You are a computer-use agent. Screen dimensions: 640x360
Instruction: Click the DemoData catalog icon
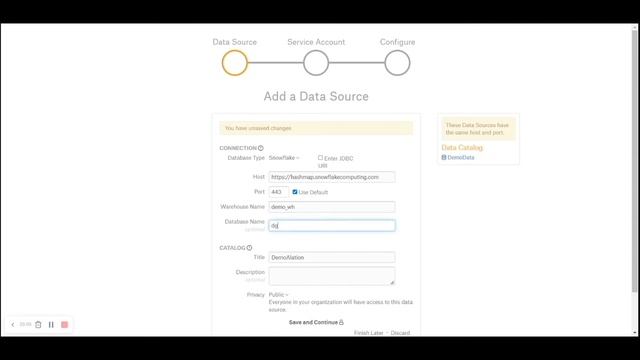[x=444, y=157]
